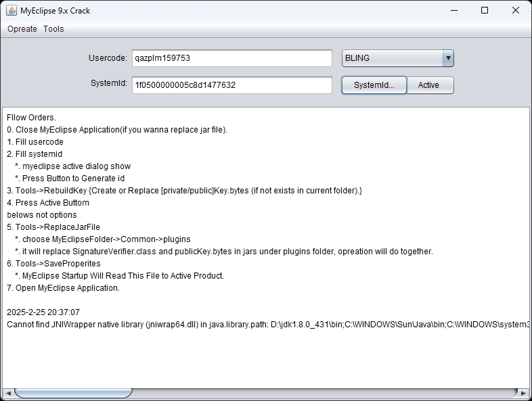Open the Opreate menu
Image resolution: width=532 pixels, height=401 pixels.
pos(22,29)
